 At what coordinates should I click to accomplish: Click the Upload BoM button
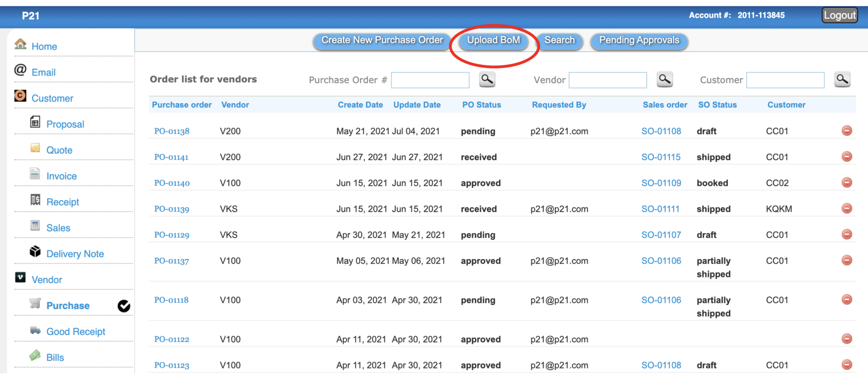494,41
